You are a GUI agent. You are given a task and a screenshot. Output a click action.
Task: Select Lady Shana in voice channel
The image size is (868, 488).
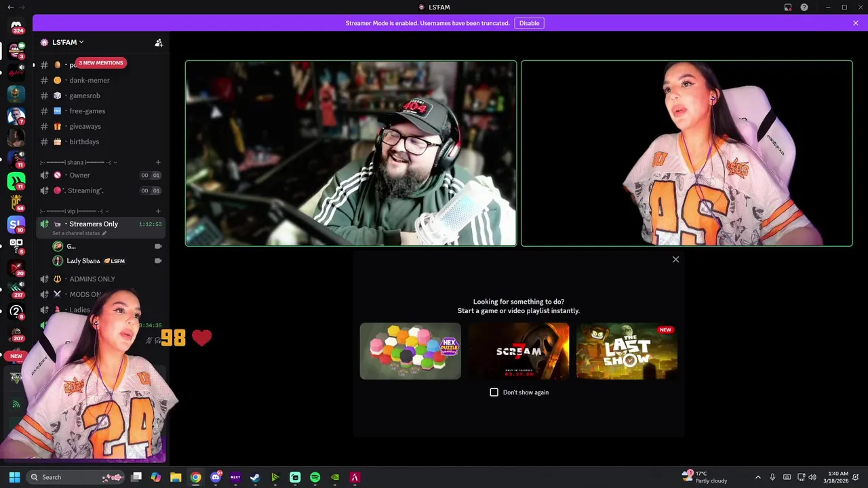pyautogui.click(x=108, y=261)
